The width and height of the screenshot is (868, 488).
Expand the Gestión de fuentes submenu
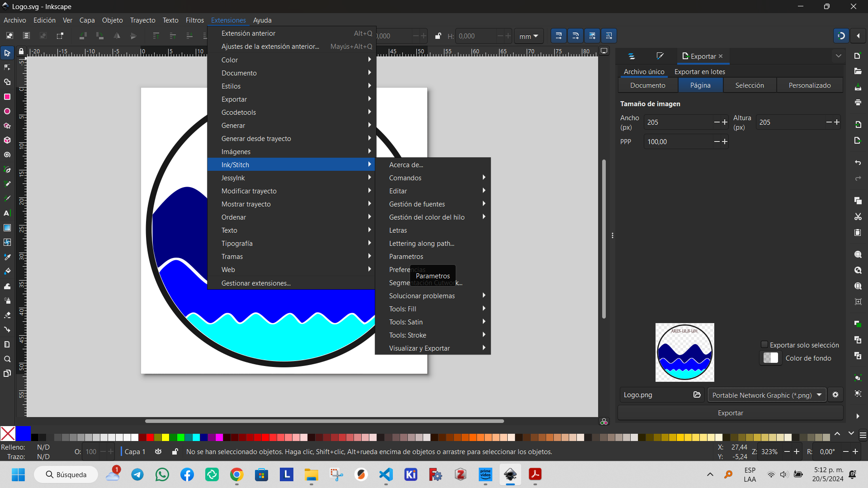pyautogui.click(x=433, y=204)
